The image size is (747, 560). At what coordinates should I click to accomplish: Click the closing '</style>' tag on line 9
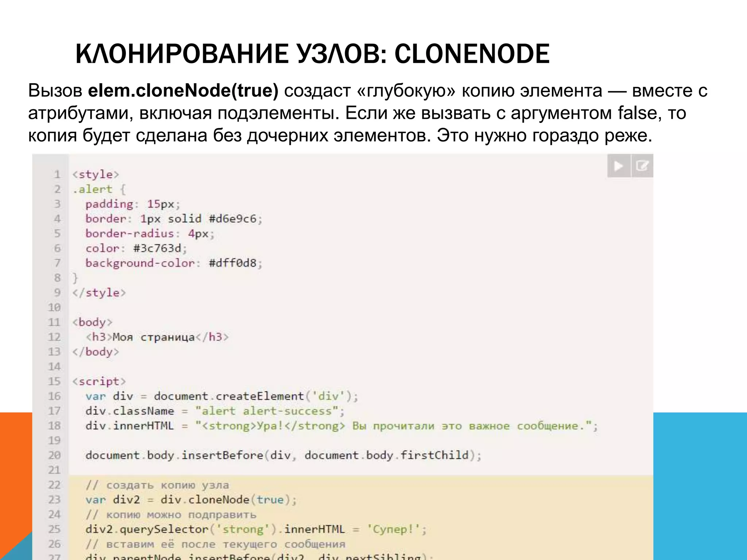[99, 293]
